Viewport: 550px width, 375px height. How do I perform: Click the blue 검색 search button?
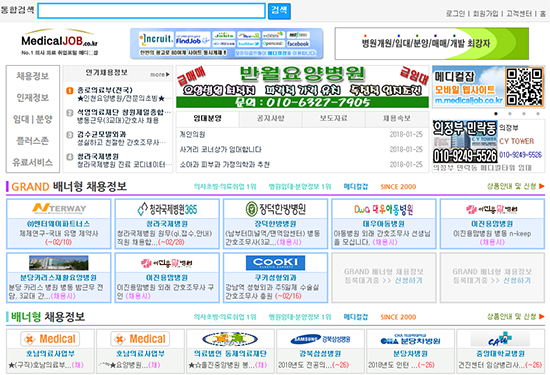pyautogui.click(x=279, y=11)
